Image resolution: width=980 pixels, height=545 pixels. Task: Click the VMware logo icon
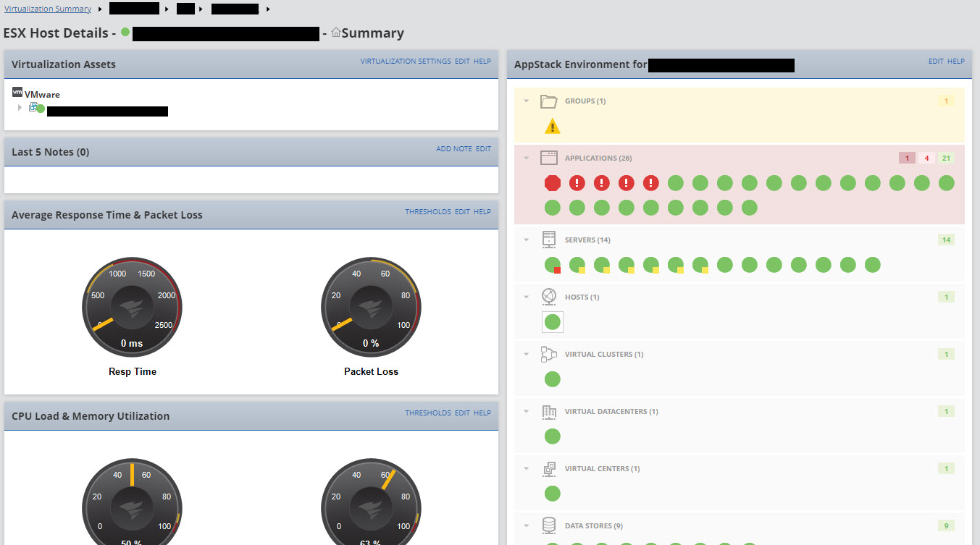pos(18,93)
